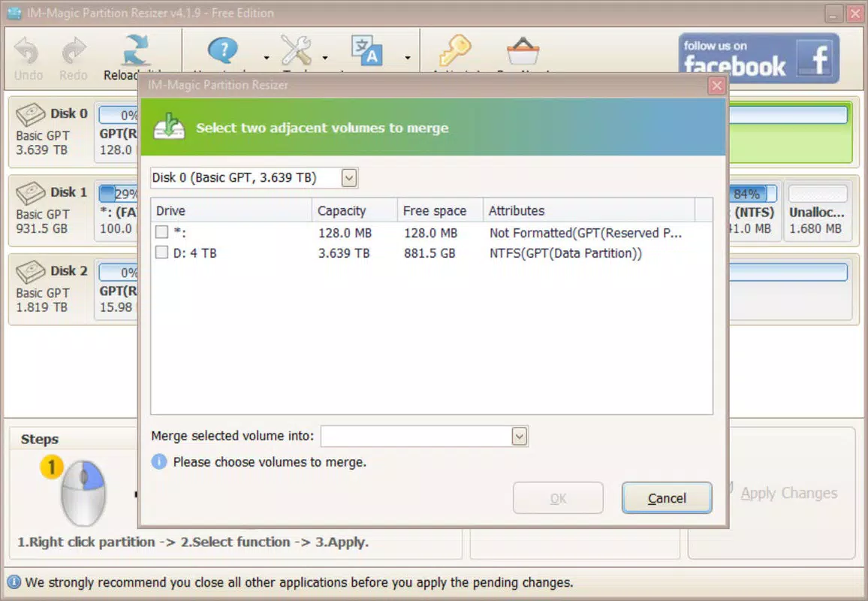Open the Disk 0 selection combo box
This screenshot has width=868, height=601.
[254, 178]
